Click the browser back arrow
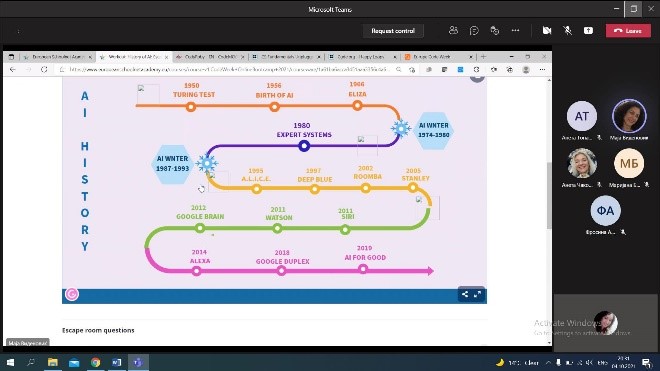 point(13,69)
